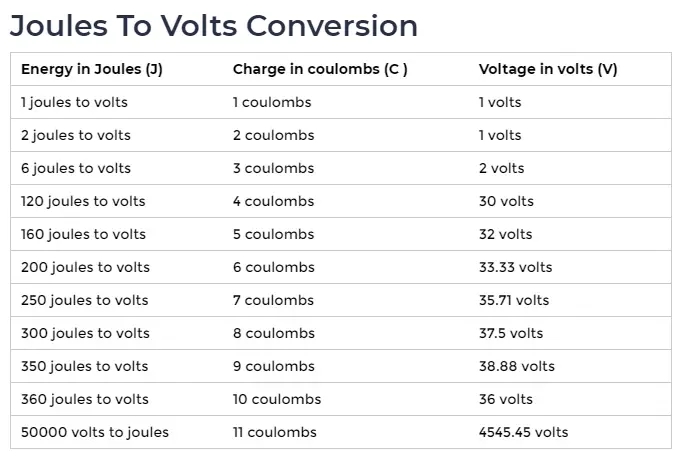Select the 1 joules to volts cell
The height and width of the screenshot is (468, 688).
(74, 102)
